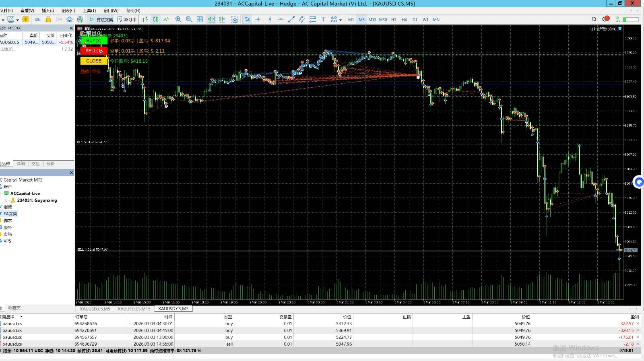The image size is (644, 361).
Task: Click the signals broadcast toolbar icon
Action: [59, 19]
